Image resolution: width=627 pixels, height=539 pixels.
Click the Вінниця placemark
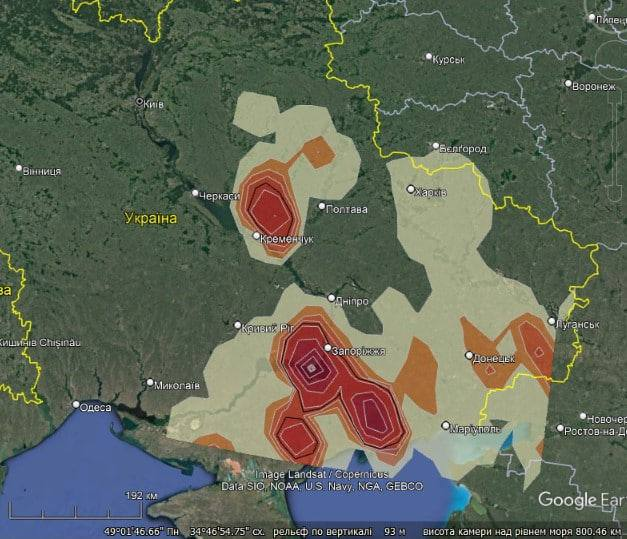(18, 169)
